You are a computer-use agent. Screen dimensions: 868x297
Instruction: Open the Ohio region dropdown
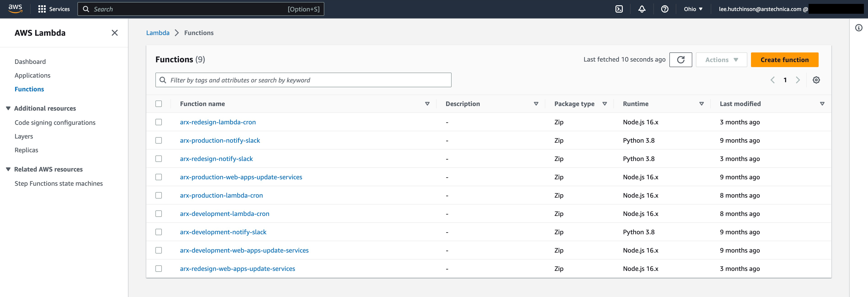tap(693, 9)
